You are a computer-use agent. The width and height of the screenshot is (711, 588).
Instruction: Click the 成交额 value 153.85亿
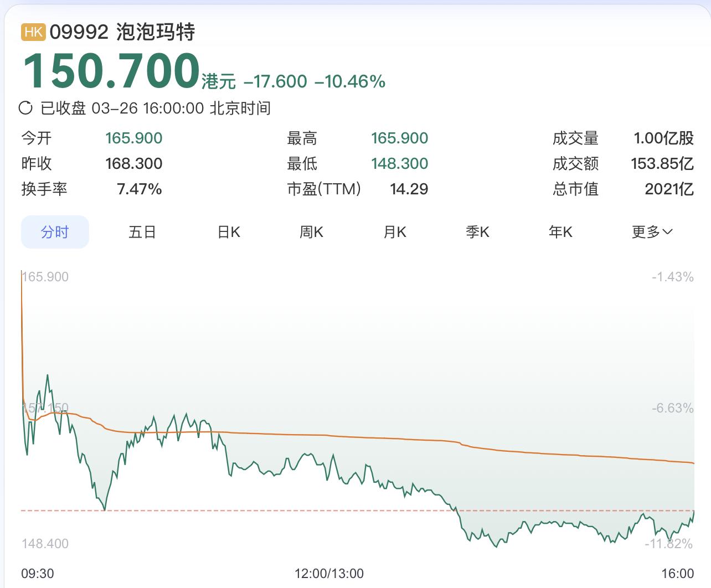(662, 164)
